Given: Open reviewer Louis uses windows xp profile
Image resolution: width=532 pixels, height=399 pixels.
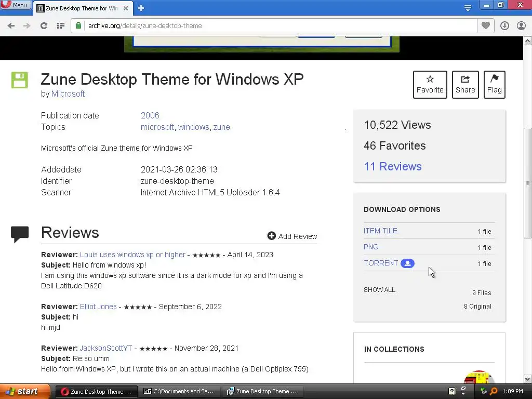Looking at the screenshot, I should point(132,255).
